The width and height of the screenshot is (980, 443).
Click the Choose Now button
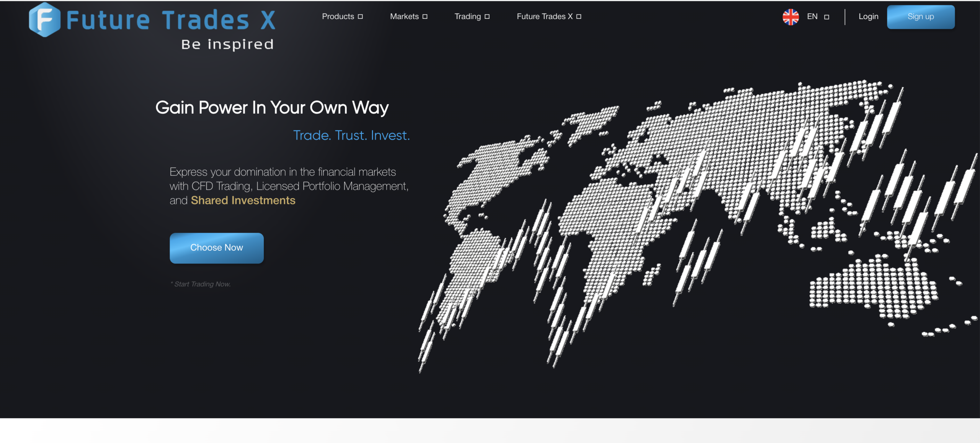click(x=216, y=248)
